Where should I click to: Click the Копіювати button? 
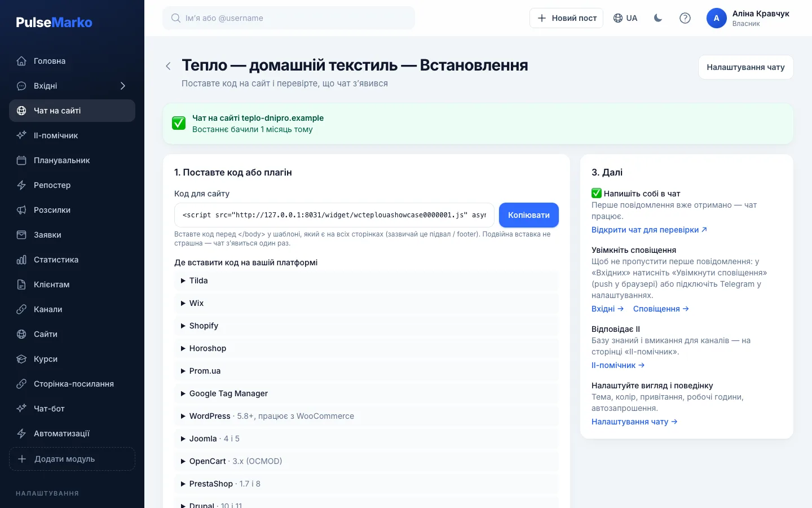coord(529,215)
